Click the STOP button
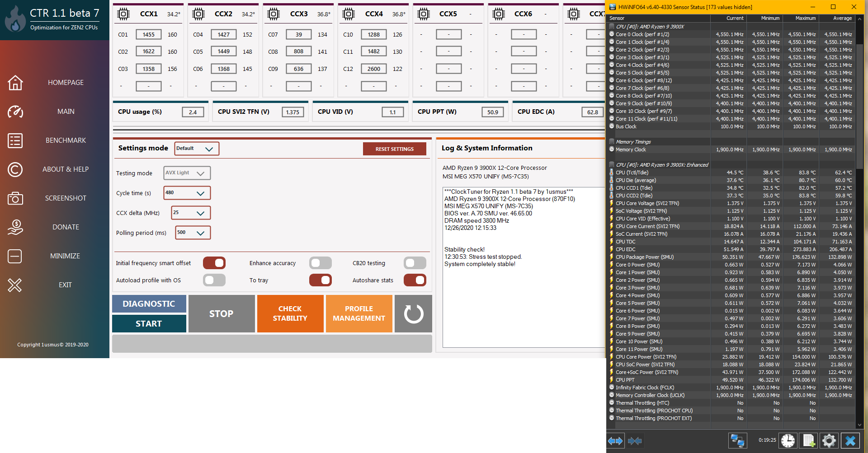868x453 pixels. (x=222, y=314)
